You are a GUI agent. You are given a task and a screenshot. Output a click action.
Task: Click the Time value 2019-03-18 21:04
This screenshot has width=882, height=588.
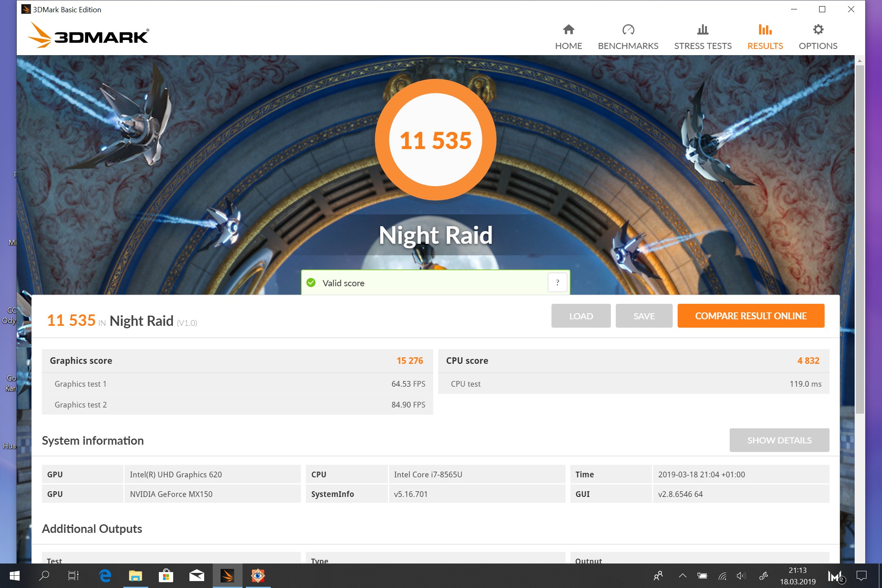pyautogui.click(x=741, y=474)
